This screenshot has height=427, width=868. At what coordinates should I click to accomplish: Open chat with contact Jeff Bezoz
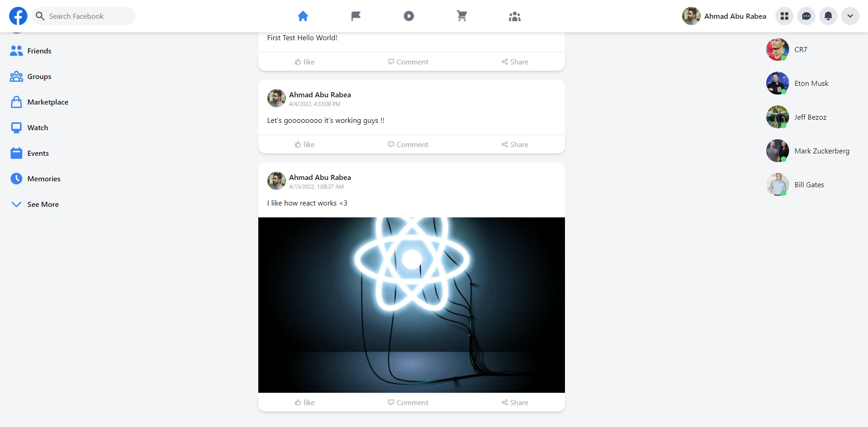(796, 117)
